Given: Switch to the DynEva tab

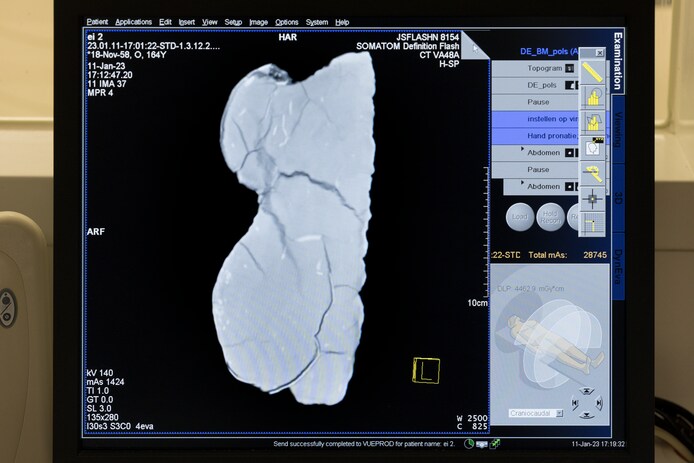Looking at the screenshot, I should click(x=619, y=266).
